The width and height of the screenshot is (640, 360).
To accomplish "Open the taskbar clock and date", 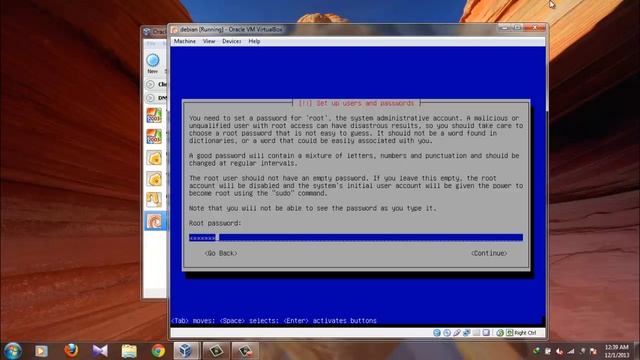I will 617,351.
